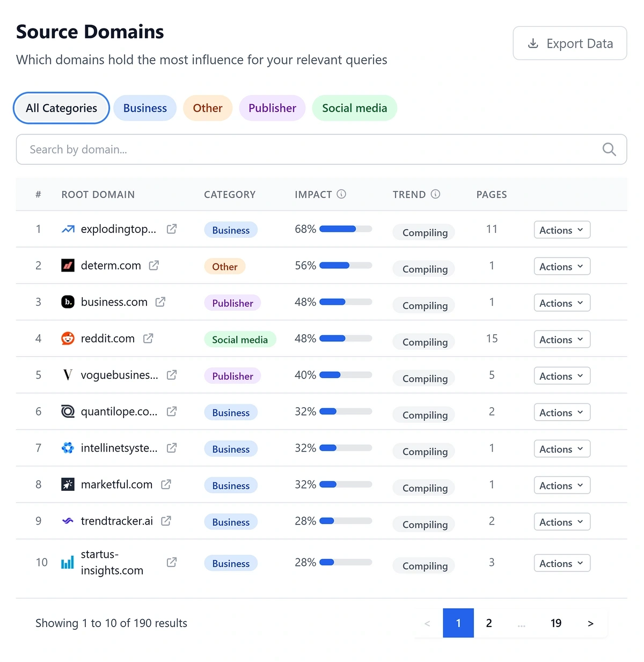Click the 68% impact progress bar
The height and width of the screenshot is (662, 644).
point(346,229)
